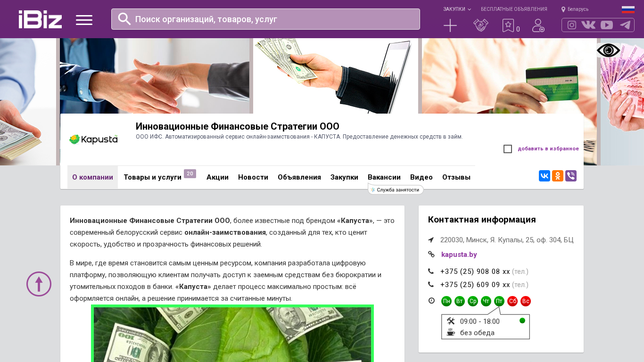Click the working hours 09:00 - 18:00

(x=480, y=321)
